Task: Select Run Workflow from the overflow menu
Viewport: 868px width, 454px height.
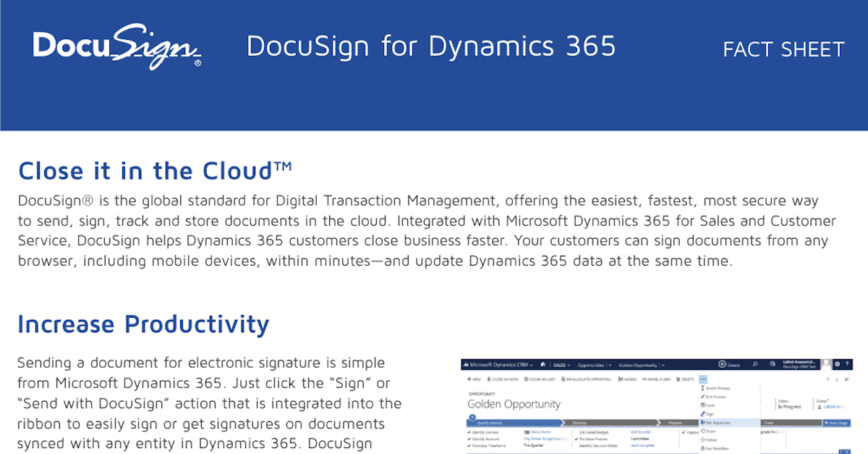Action: click(x=729, y=448)
